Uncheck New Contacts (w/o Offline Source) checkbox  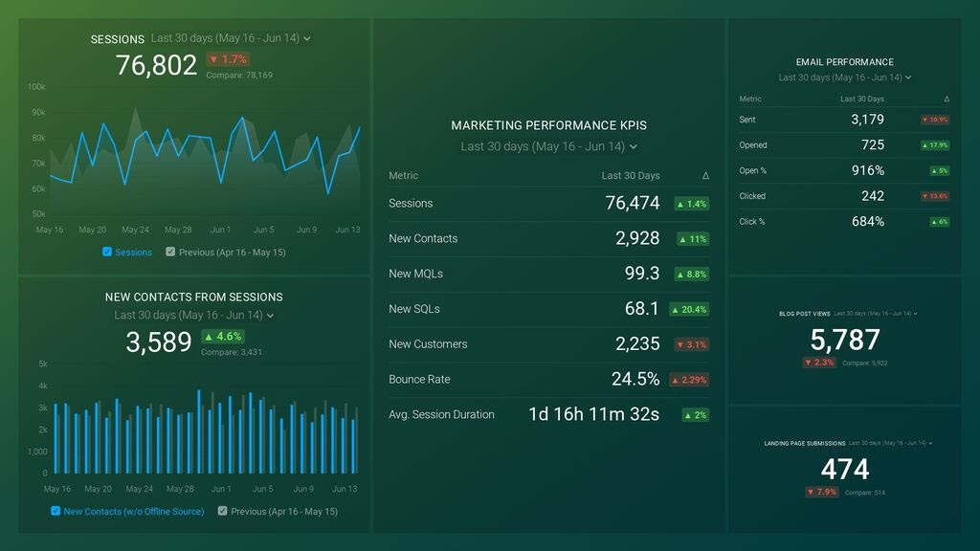click(x=56, y=511)
